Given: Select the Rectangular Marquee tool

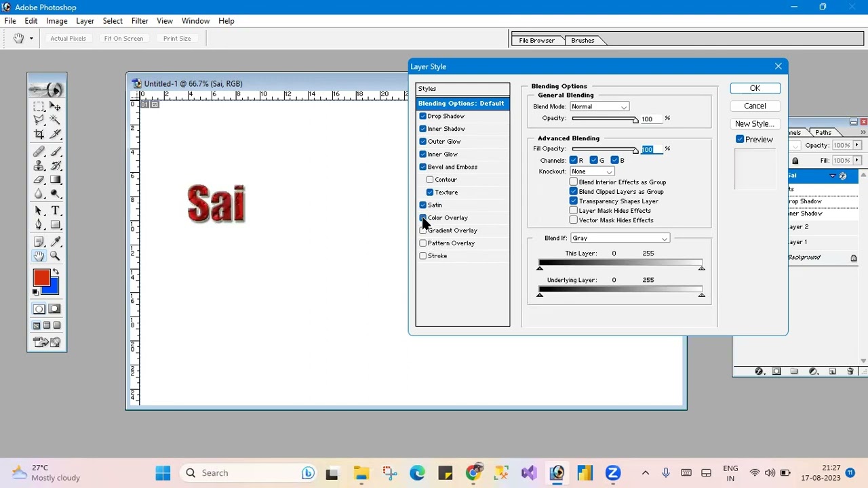Looking at the screenshot, I should (39, 106).
